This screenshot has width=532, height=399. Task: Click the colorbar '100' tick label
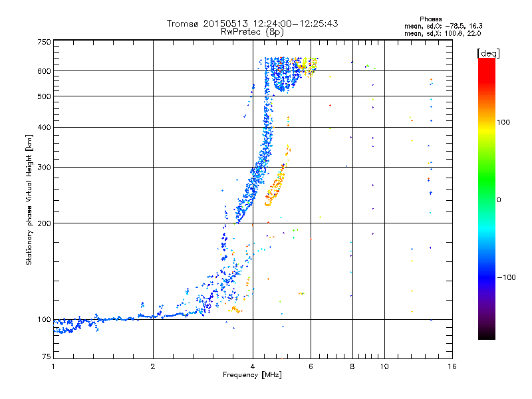(x=503, y=122)
